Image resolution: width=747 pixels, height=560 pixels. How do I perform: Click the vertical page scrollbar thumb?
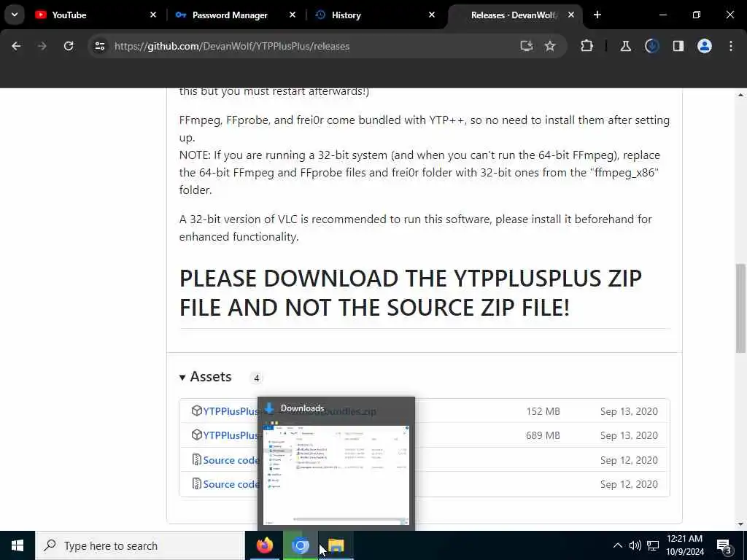click(740, 308)
